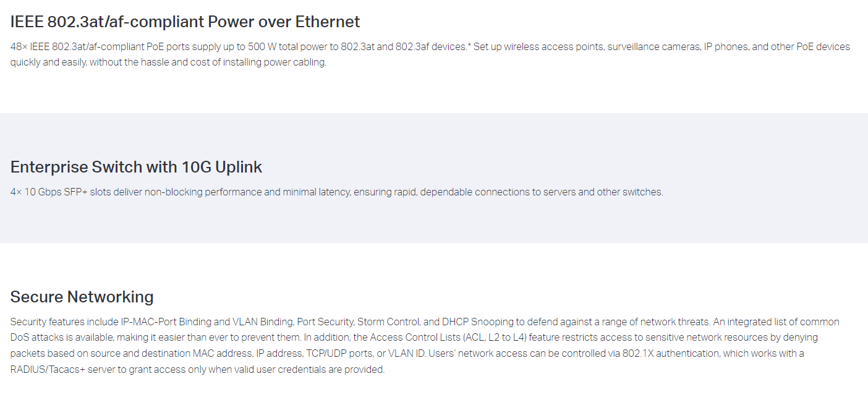Screen dimensions: 868x397
Task: Click the words 'Port Security'
Action: tap(325, 322)
